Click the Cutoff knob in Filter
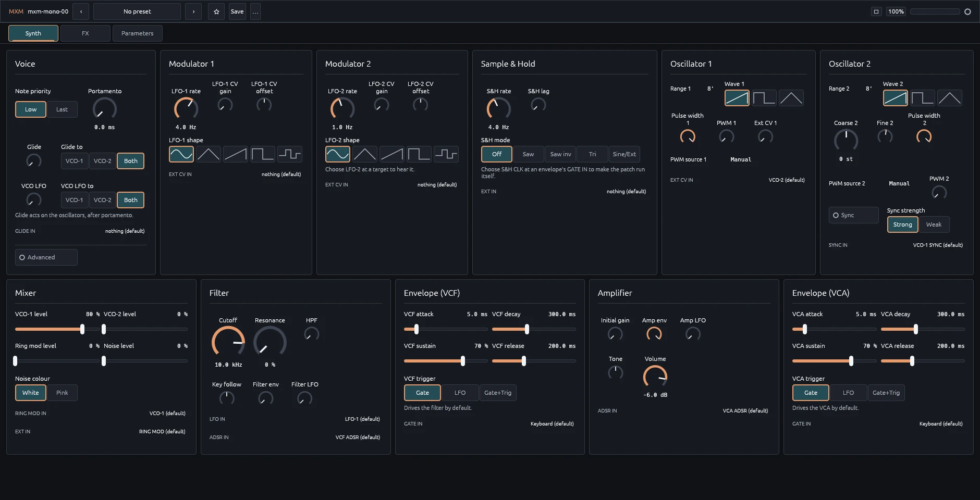The width and height of the screenshot is (980, 500). click(x=228, y=342)
